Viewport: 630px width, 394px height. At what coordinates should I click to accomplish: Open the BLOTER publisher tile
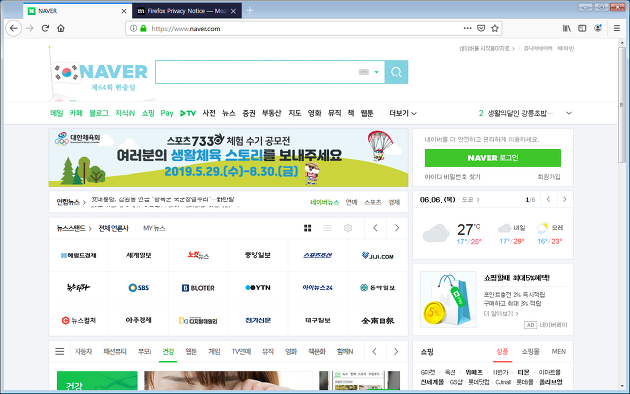198,288
